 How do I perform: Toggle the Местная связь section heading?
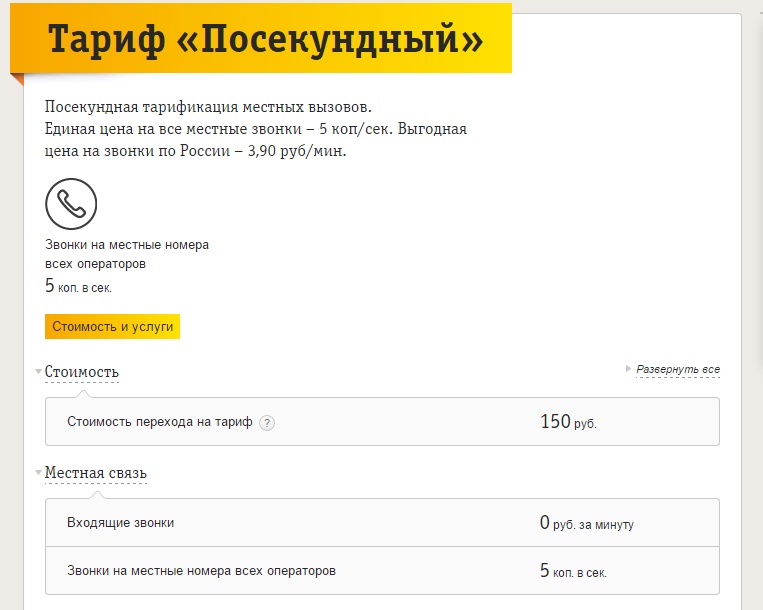96,472
